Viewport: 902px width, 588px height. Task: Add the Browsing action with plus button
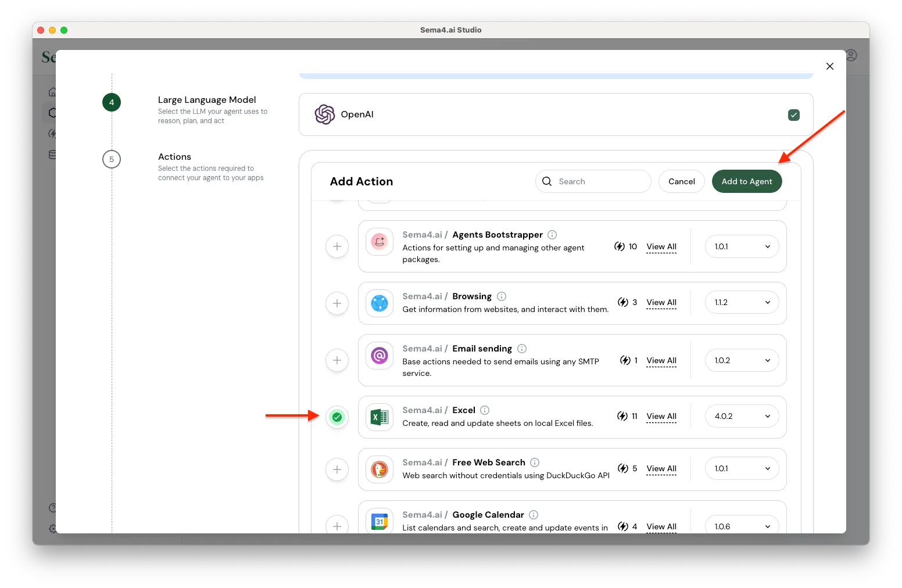337,303
